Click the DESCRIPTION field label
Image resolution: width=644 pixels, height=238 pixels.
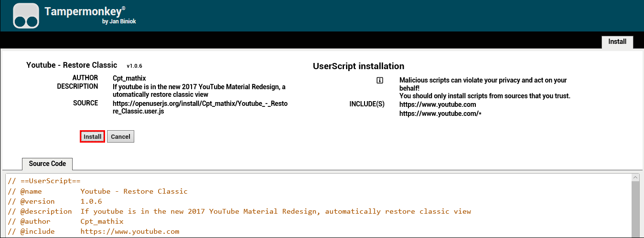(x=77, y=86)
